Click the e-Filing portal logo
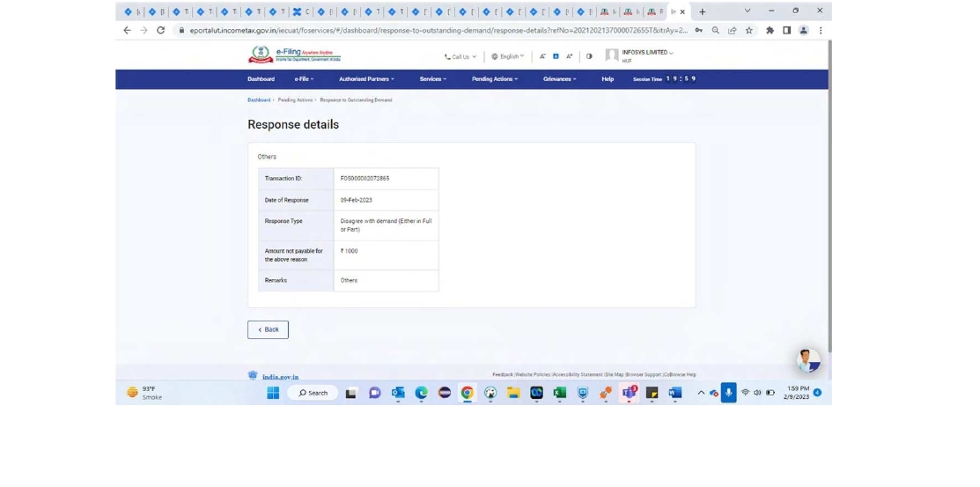Viewport: 980px width, 487px height. tap(293, 55)
